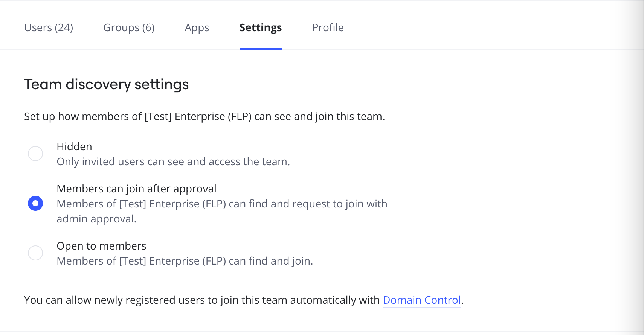The image size is (644, 335).
Task: Enable the 'Open to members' radio option
Action: 35,253
